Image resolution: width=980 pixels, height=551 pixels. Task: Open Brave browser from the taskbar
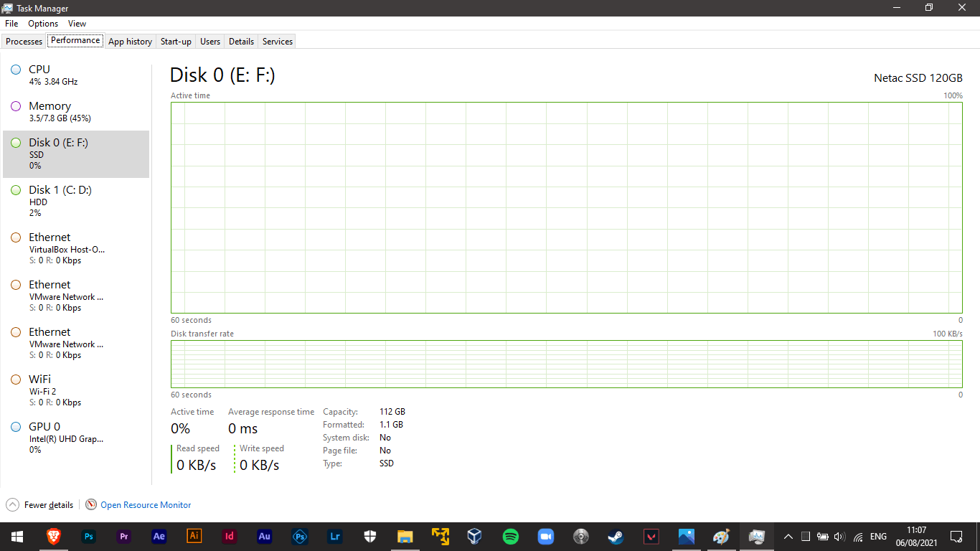[54, 536]
